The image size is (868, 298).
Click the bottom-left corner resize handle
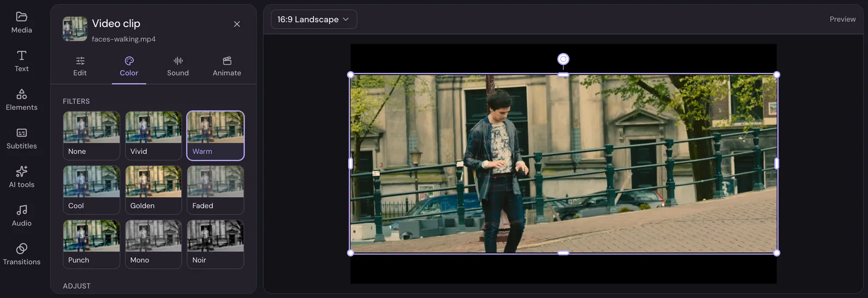click(350, 253)
